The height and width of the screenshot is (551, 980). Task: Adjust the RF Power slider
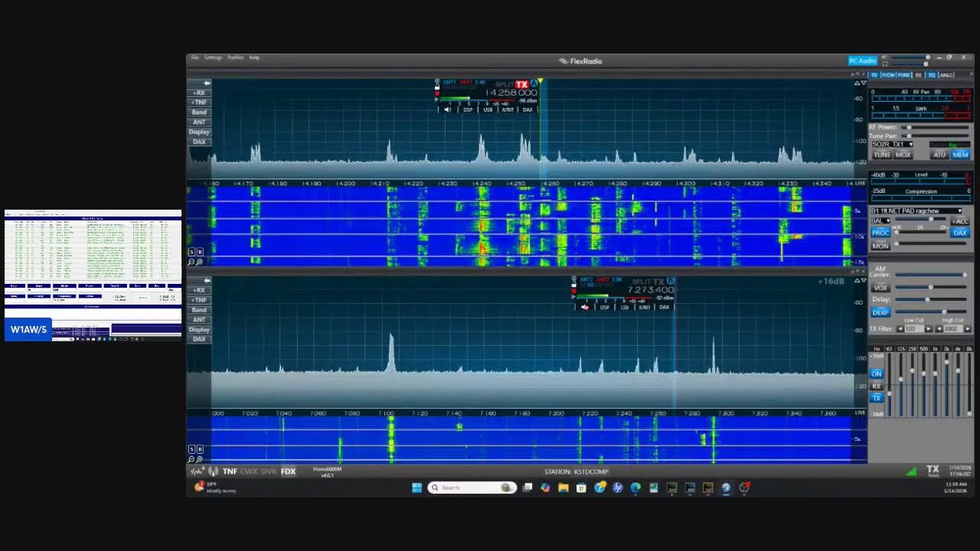point(935,127)
